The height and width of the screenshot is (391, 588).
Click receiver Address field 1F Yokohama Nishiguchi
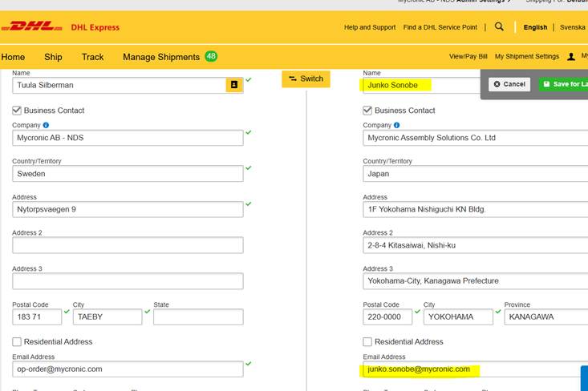(476, 209)
